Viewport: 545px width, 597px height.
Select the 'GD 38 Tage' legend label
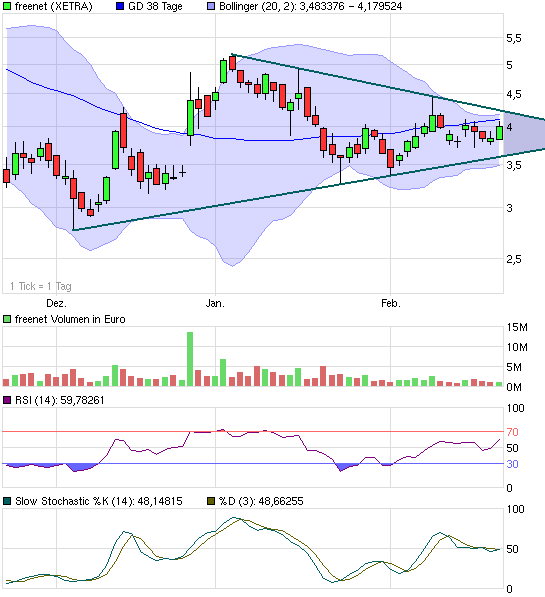pos(155,6)
